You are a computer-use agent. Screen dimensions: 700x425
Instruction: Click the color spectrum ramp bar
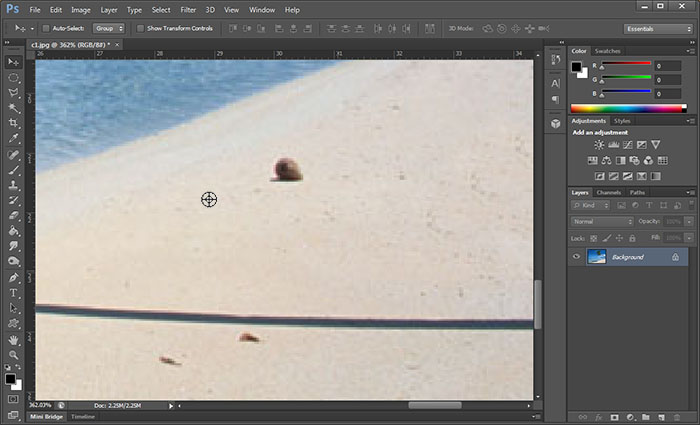628,107
